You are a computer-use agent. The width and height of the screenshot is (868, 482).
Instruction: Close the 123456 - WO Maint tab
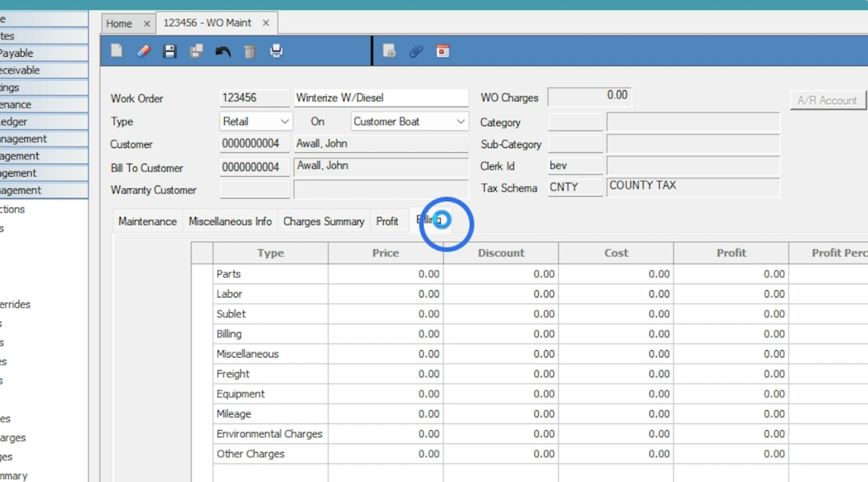[266, 23]
